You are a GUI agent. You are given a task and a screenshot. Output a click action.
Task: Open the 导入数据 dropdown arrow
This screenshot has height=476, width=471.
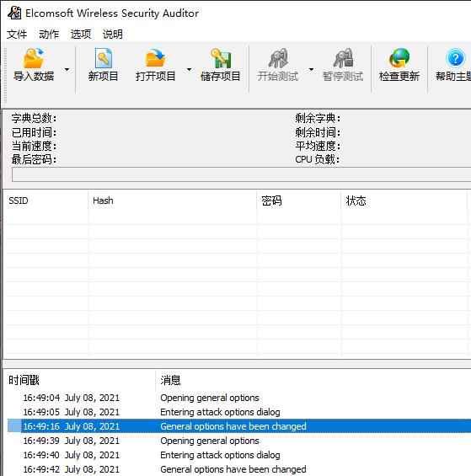pos(67,70)
